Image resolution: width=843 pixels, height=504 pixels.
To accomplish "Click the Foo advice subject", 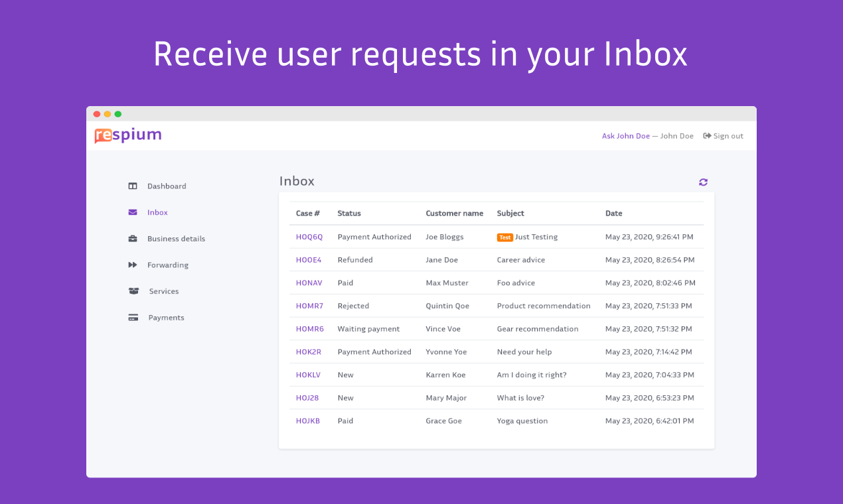I will [x=516, y=283].
